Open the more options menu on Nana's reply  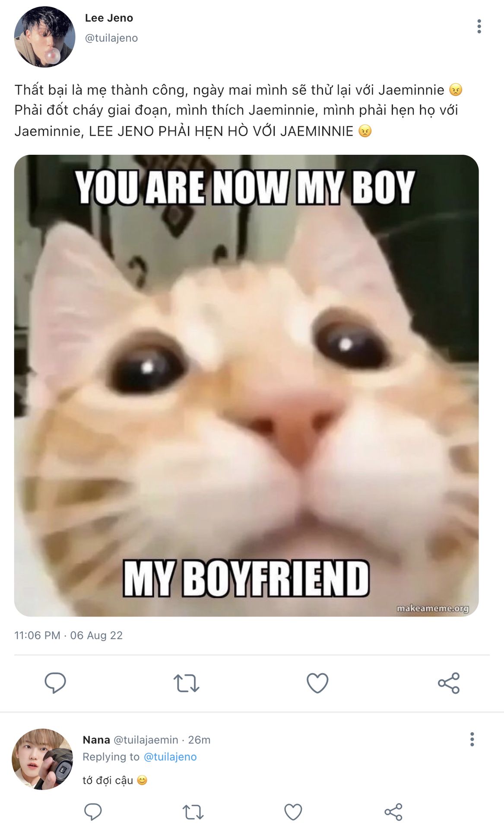pos(472,739)
